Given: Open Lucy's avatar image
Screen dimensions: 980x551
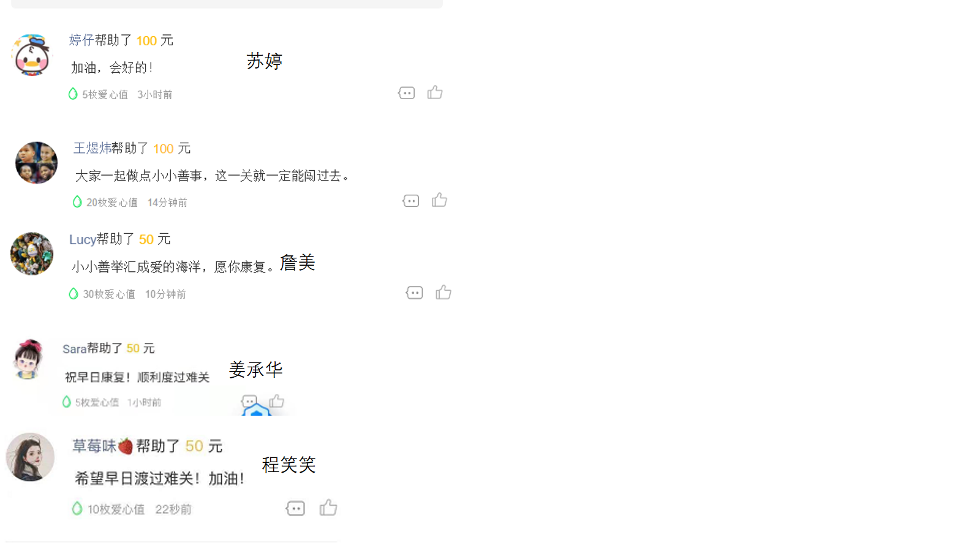Looking at the screenshot, I should (x=32, y=253).
